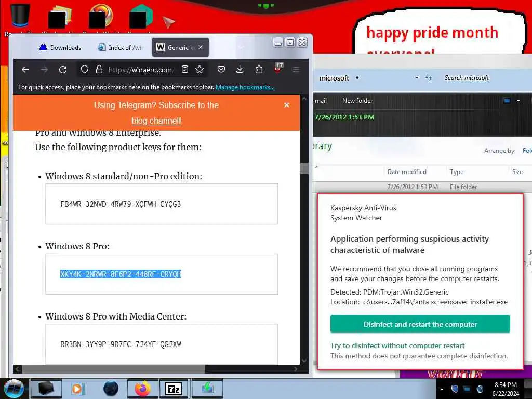Show hidden tray icons arrow
532x399 pixels.
click(442, 389)
